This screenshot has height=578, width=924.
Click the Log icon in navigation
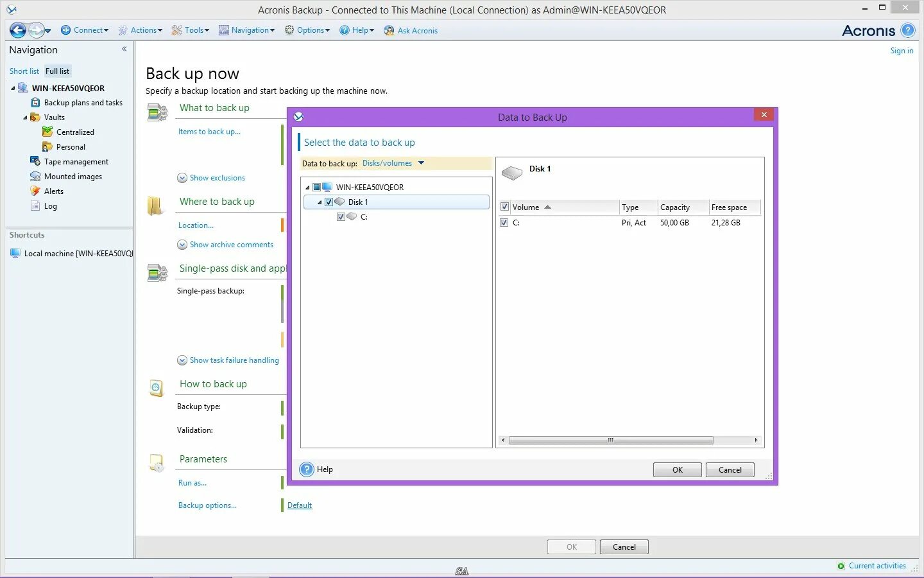tap(35, 206)
